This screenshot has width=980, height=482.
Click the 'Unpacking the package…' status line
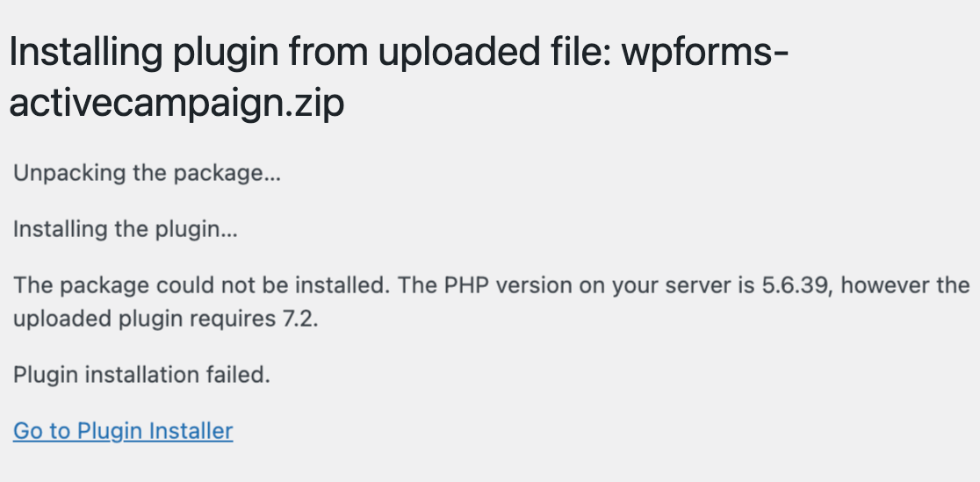click(x=147, y=173)
